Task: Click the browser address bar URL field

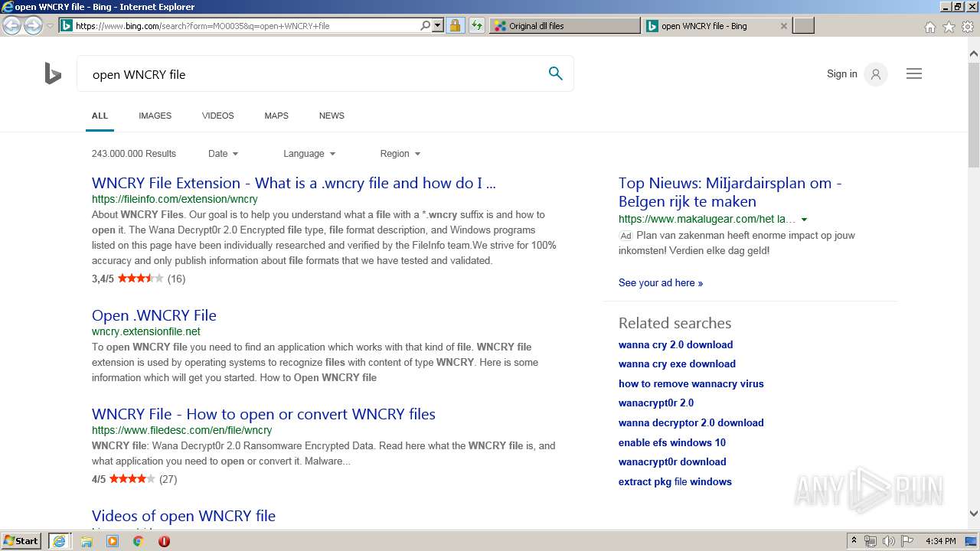Action: (x=245, y=25)
